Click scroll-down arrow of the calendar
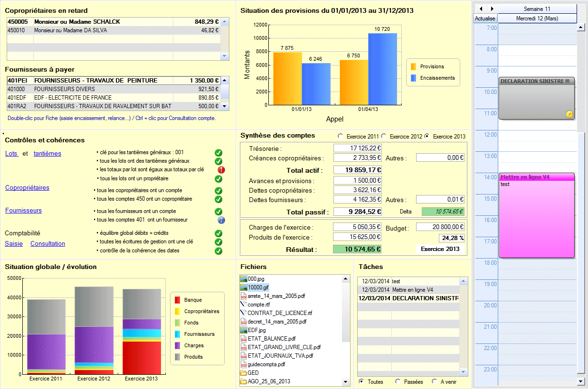 click(580, 381)
